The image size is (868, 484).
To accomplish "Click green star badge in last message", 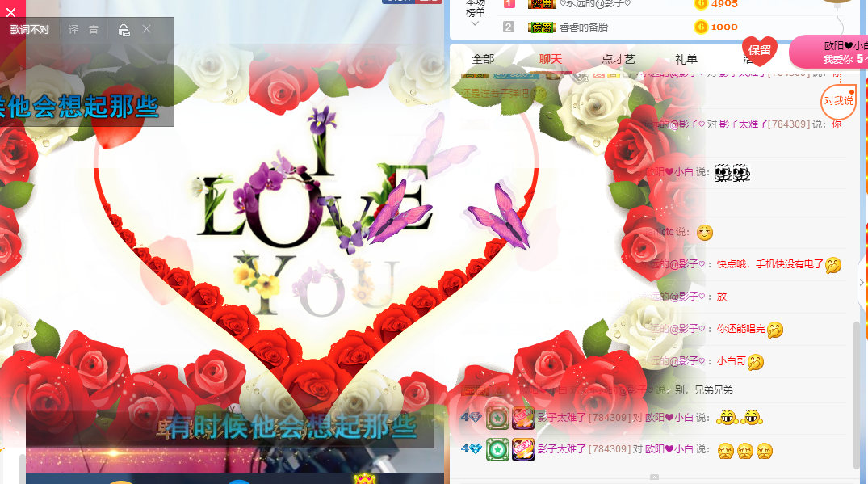I will click(x=497, y=450).
